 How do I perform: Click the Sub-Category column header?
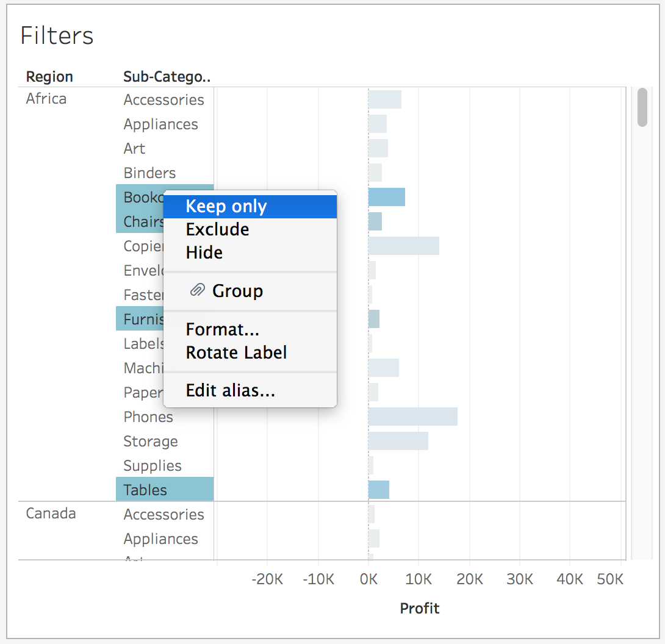tap(167, 77)
